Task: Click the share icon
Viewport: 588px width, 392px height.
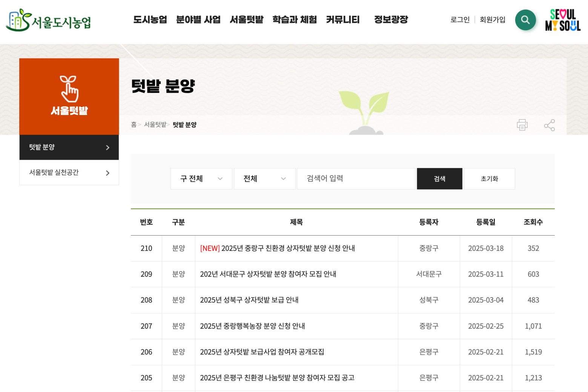Action: pyautogui.click(x=550, y=125)
